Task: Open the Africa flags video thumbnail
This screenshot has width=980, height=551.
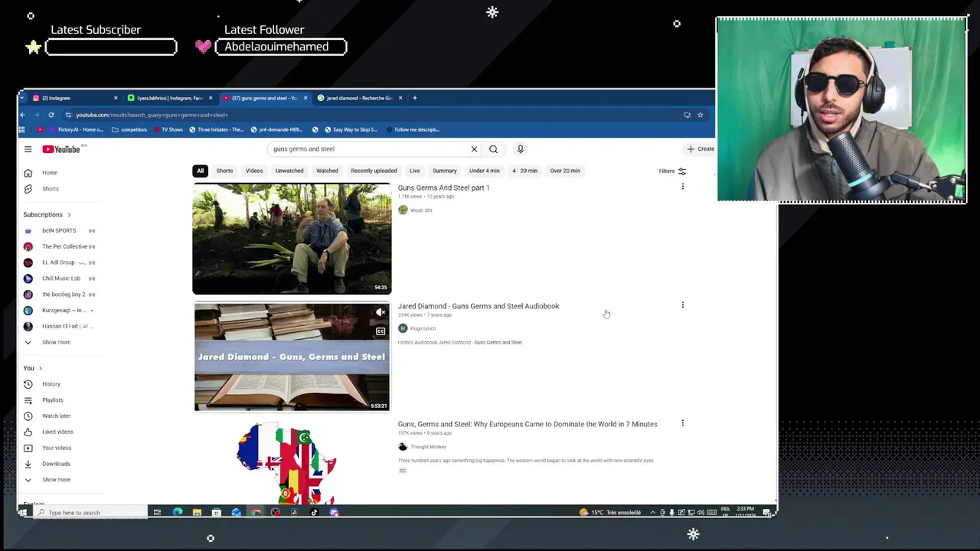Action: click(x=292, y=463)
